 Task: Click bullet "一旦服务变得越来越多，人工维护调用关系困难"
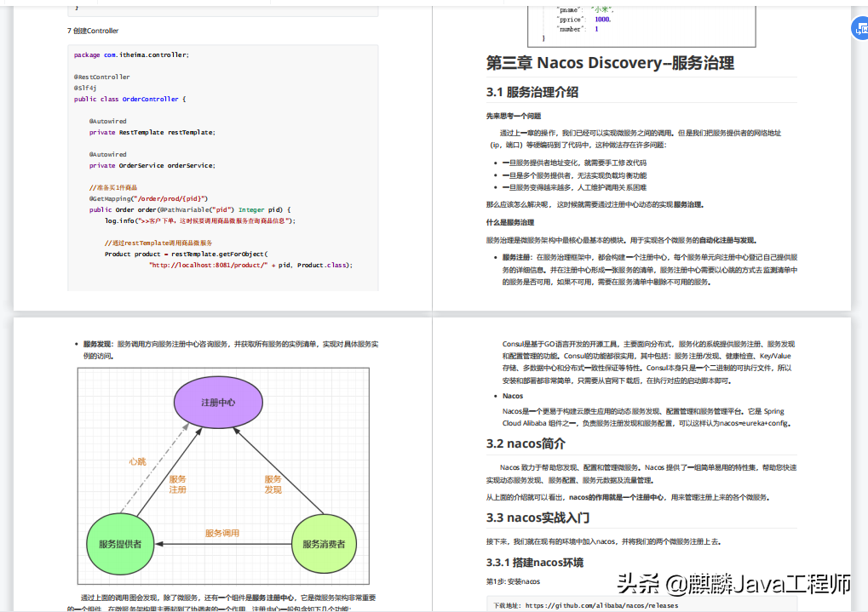[574, 187]
